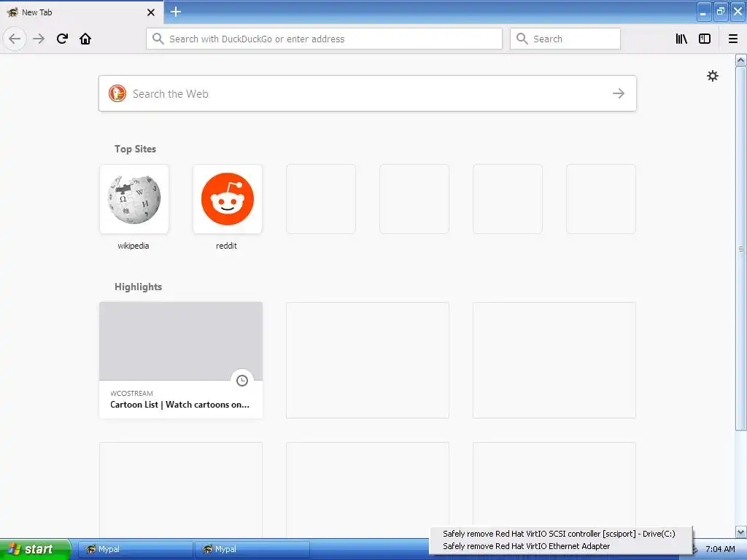747x560 pixels.
Task: Click the vertical scrollbar thumb
Action: (741, 249)
